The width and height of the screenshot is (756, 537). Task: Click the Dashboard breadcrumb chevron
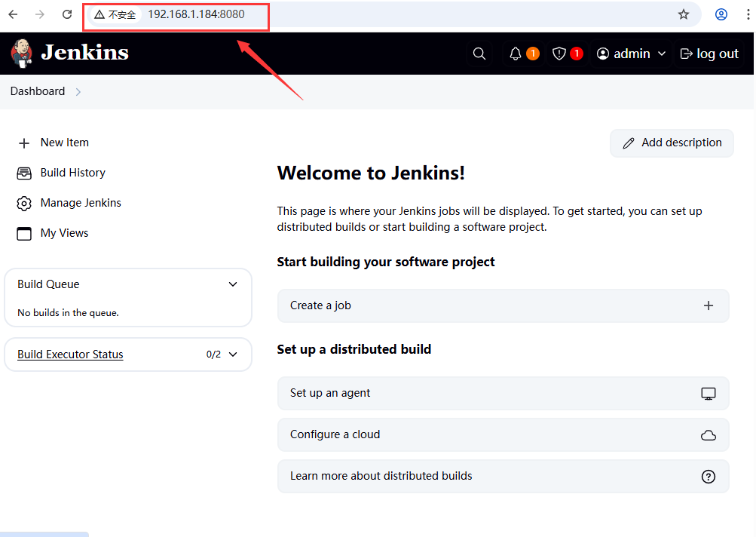pos(77,91)
